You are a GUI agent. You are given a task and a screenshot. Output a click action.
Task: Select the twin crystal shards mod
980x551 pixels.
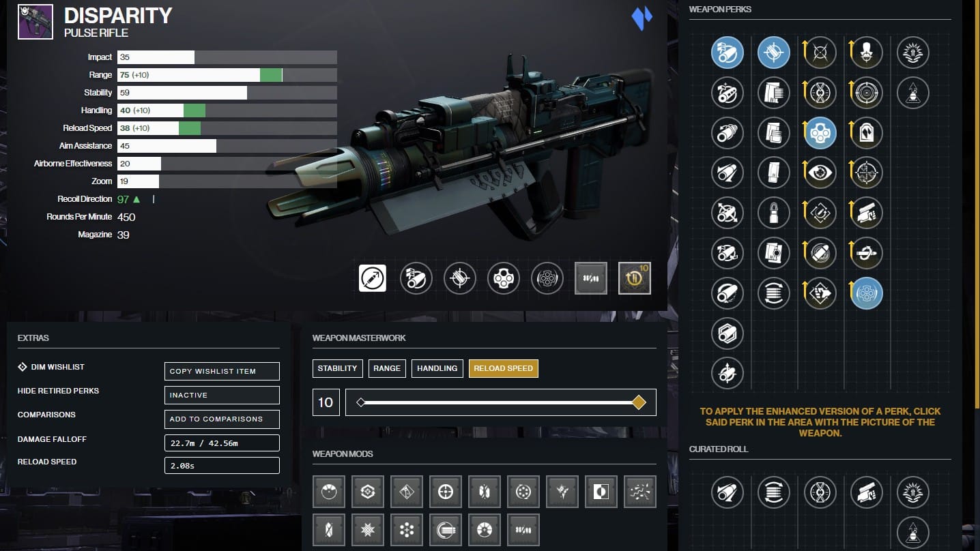point(485,492)
